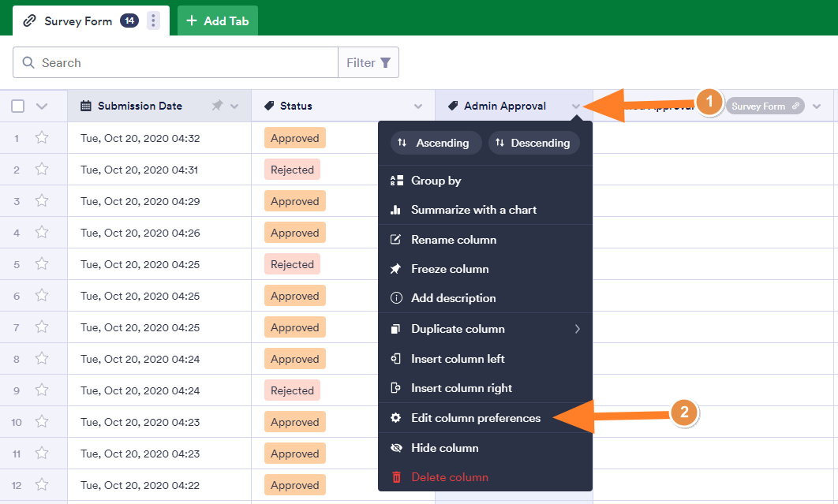The height and width of the screenshot is (504, 838).
Task: Expand the Submission Date column menu chevron
Action: pyautogui.click(x=234, y=106)
